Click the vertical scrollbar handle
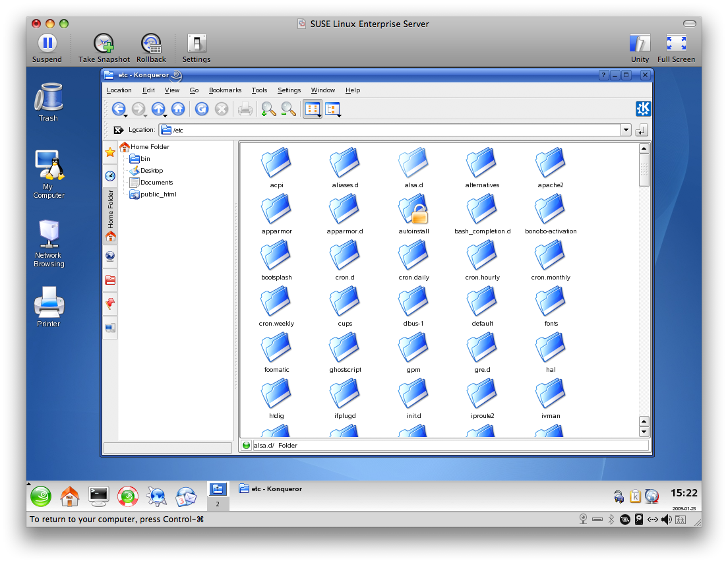 click(644, 170)
